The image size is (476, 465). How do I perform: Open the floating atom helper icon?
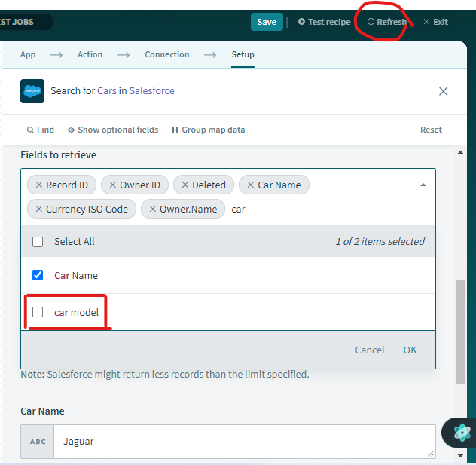pos(462,433)
